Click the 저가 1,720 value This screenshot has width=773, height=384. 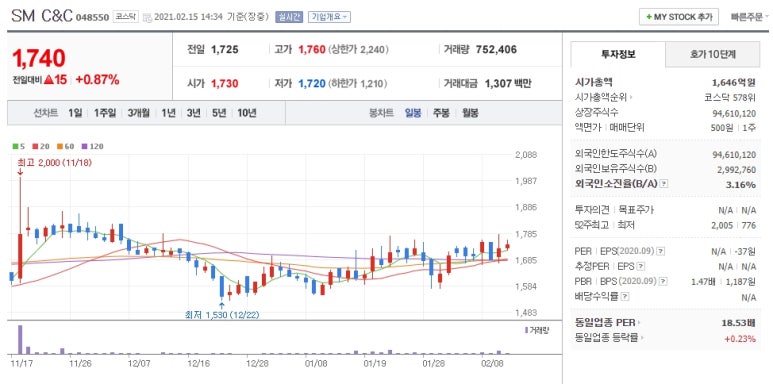pos(312,84)
